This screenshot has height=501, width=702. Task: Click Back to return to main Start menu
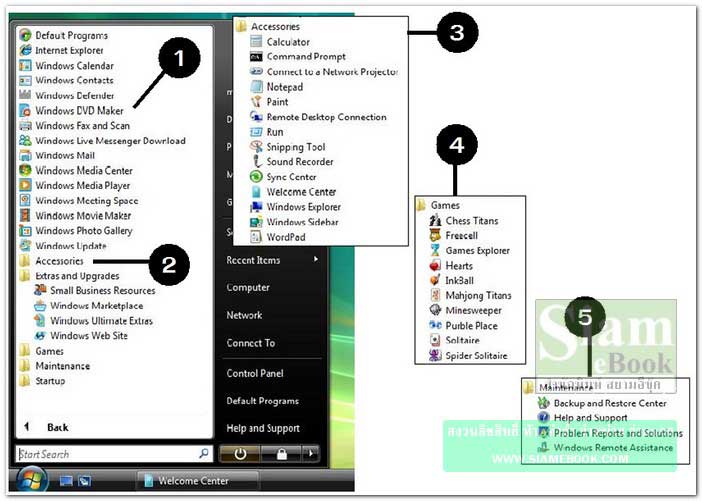pyautogui.click(x=47, y=427)
